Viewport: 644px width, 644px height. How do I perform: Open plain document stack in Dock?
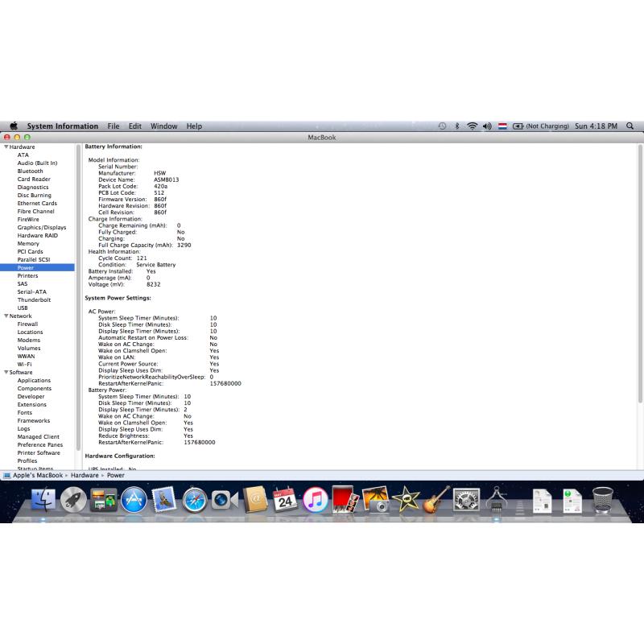[x=542, y=501]
